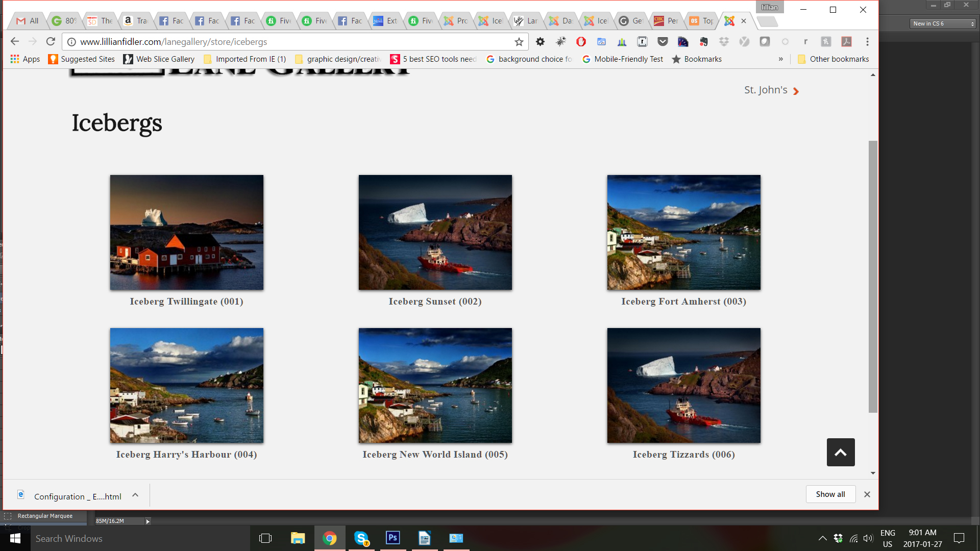980x551 pixels.
Task: Open the New in CS 6 workspace dropdown
Action: [x=943, y=23]
